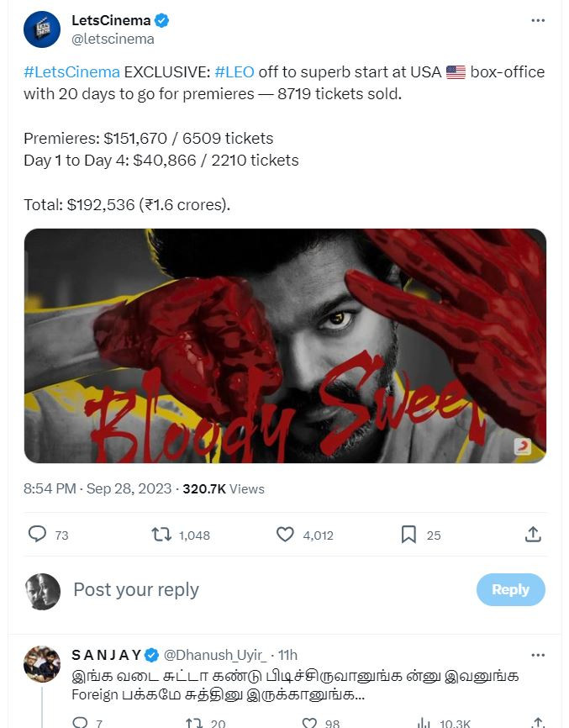Screen dimensions: 569x728
Task: Open the @Dhanush_Uyir_ profile handle
Action: pyautogui.click(x=214, y=655)
